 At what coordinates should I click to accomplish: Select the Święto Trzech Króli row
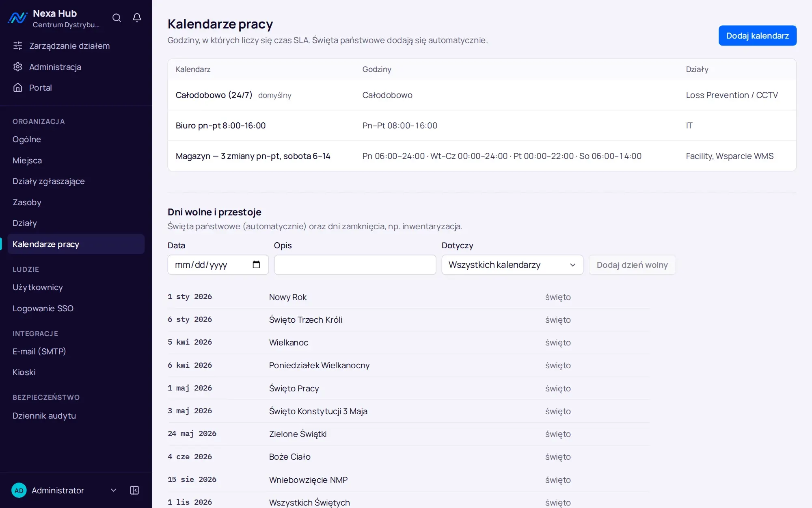[408, 320]
